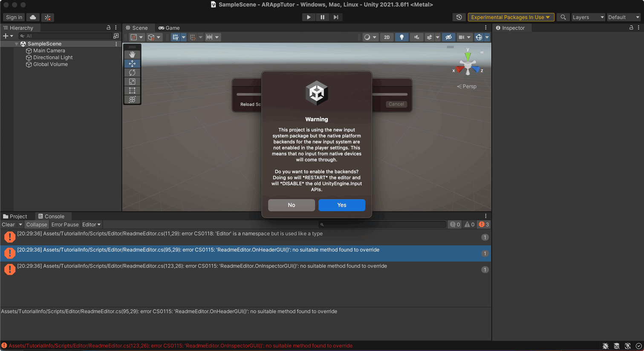Select the combined Transform tool
Image resolution: width=644 pixels, height=351 pixels.
pyautogui.click(x=132, y=99)
